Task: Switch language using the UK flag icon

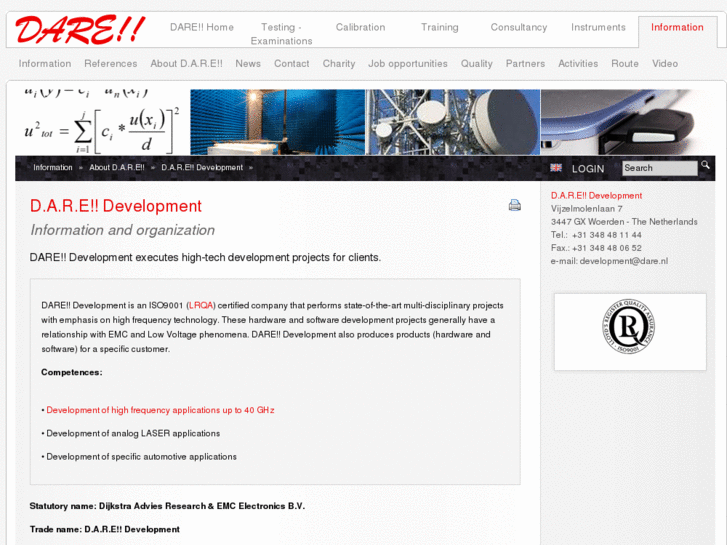Action: [x=556, y=168]
